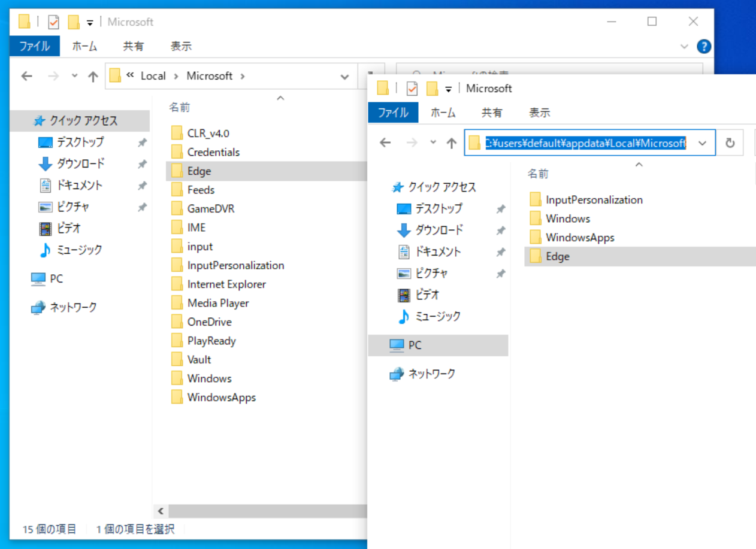This screenshot has width=756, height=549.
Task: Click the refresh button in the front window
Action: (730, 143)
